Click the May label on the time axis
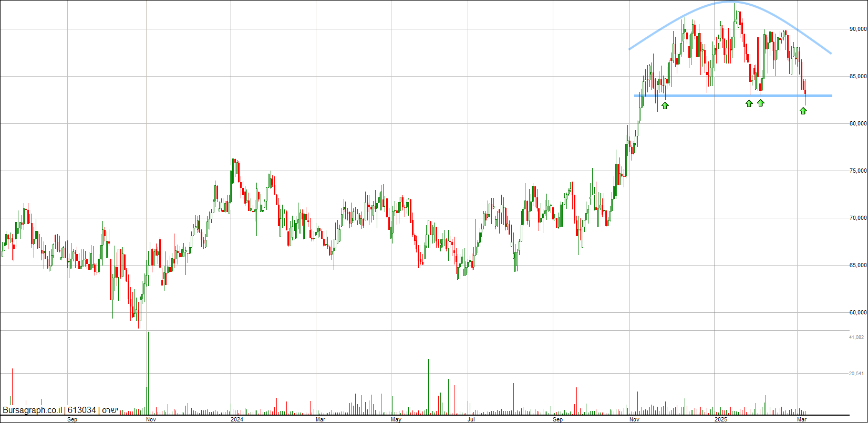The image size is (868, 423). click(x=396, y=419)
